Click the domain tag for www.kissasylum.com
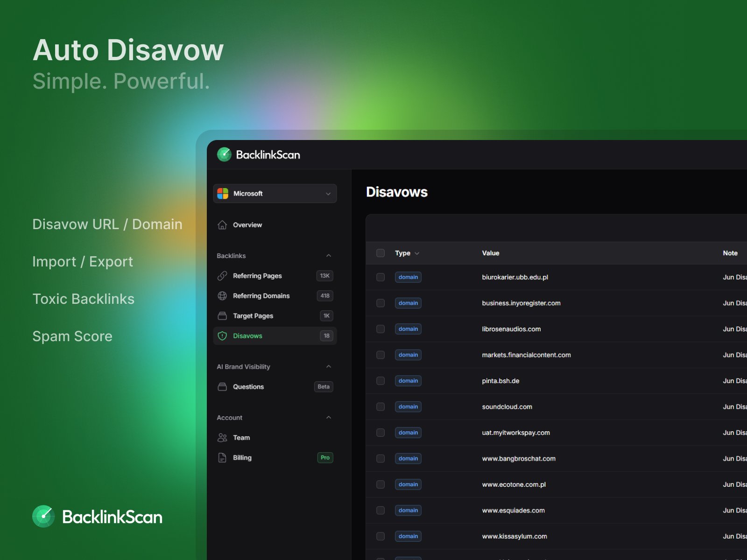747x560 pixels. (408, 536)
